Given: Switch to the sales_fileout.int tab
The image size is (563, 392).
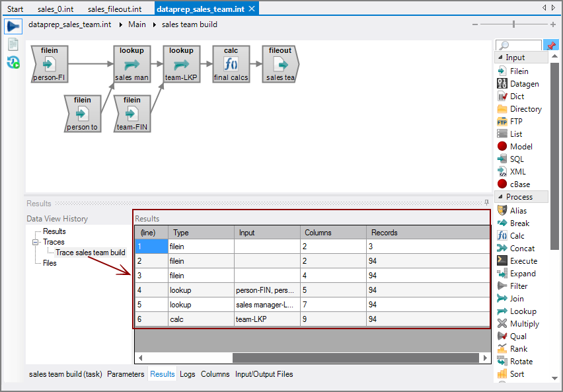Looking at the screenshot, I should coord(116,9).
